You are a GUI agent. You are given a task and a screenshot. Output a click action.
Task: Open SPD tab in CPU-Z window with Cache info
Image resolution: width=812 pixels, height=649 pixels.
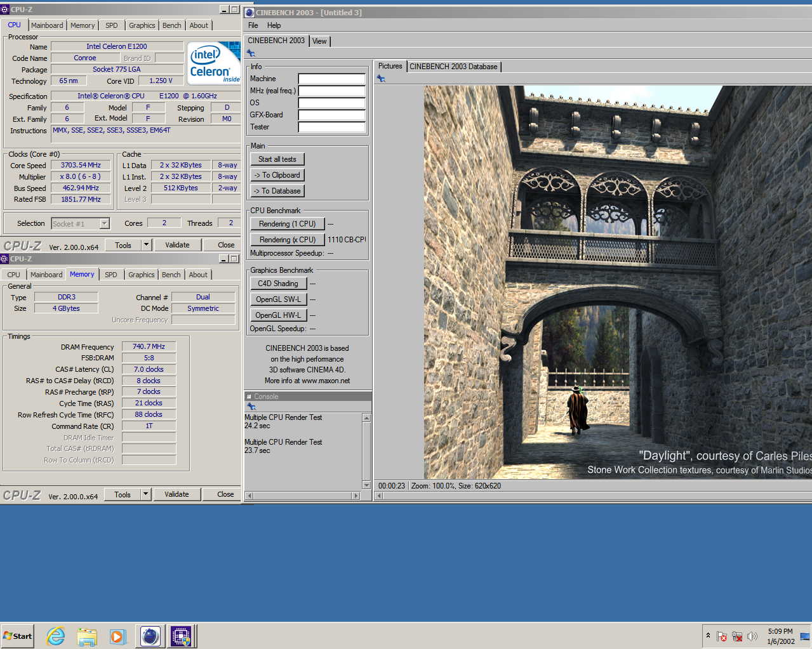[112, 25]
